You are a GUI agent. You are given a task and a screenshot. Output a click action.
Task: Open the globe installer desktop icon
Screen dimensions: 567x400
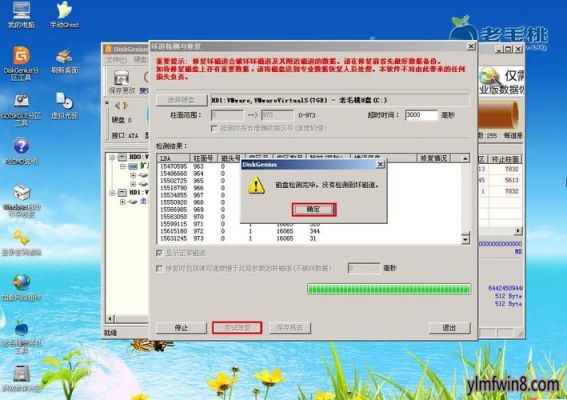(x=21, y=287)
